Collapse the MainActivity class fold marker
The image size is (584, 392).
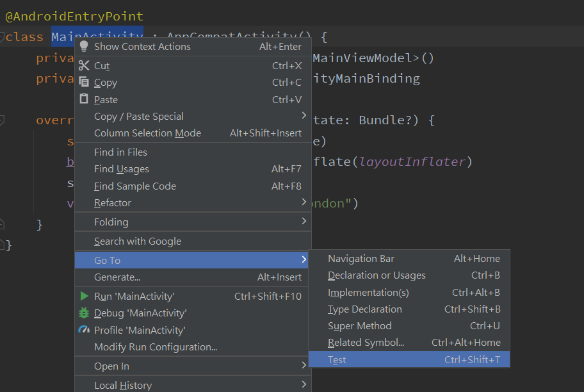click(3, 37)
